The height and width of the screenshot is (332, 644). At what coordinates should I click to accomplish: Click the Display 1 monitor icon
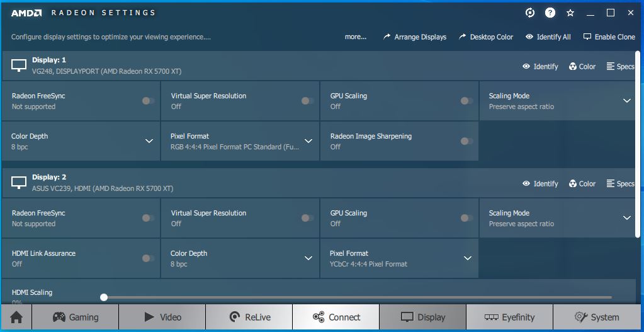(x=18, y=66)
